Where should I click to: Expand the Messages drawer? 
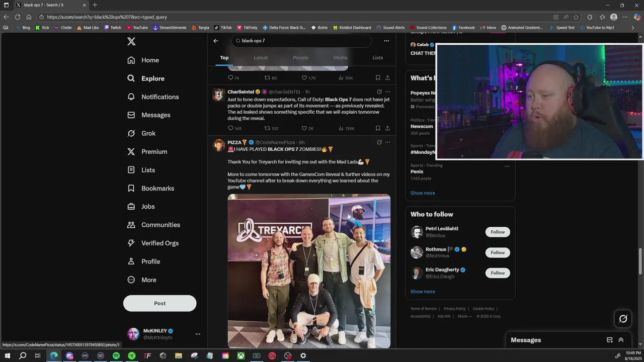pos(621,340)
